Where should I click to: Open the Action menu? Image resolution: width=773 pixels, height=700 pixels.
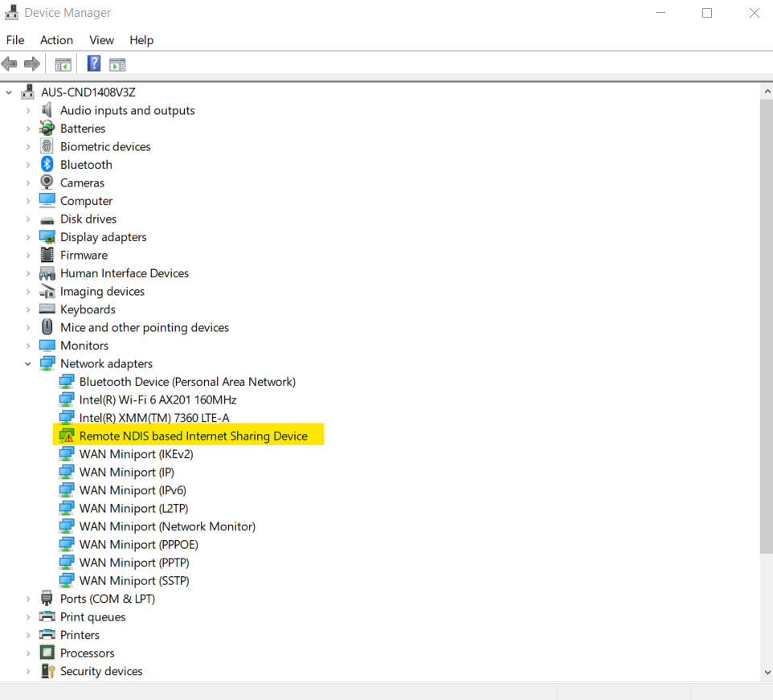57,40
